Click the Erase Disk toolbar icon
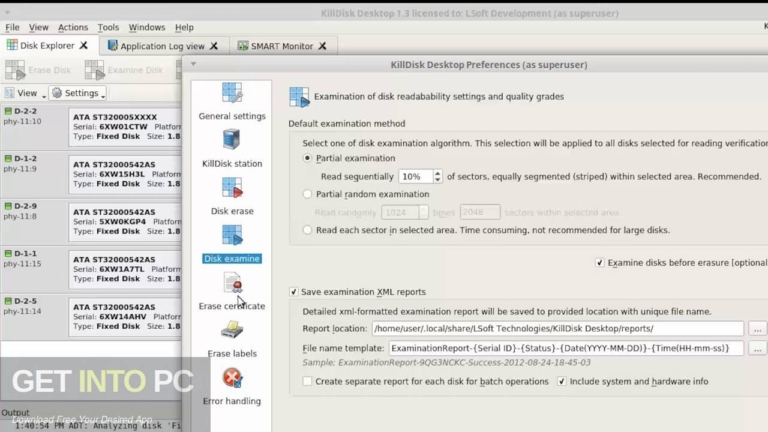The height and width of the screenshot is (432, 768). 15,70
